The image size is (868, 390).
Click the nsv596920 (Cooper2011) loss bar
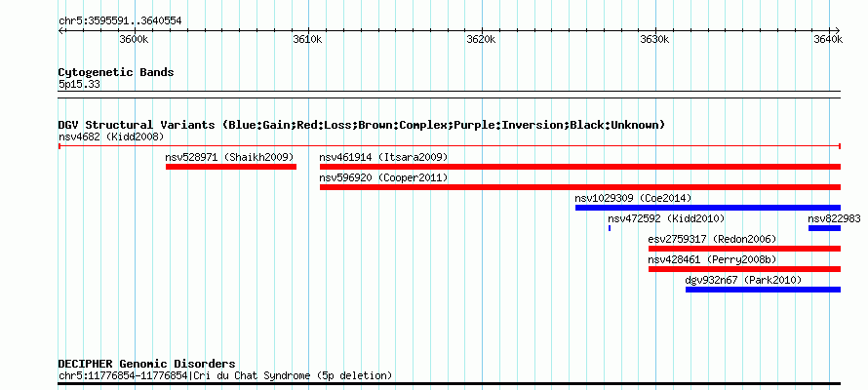click(x=580, y=187)
